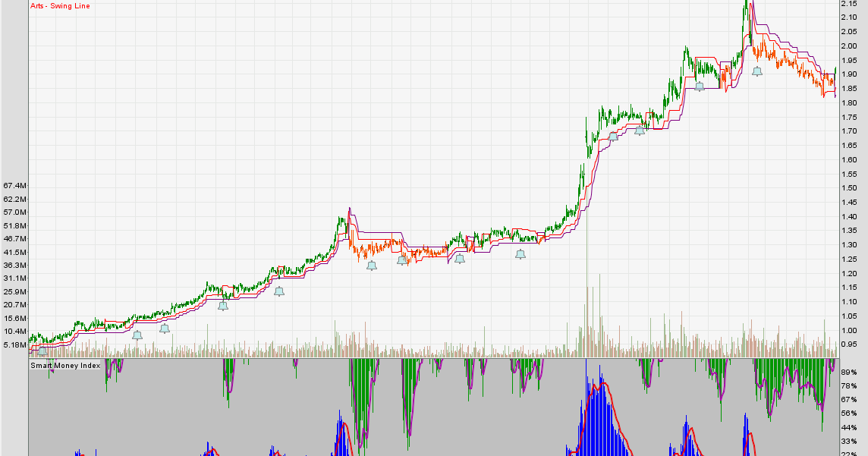Click the splitter between price and indicator panels

tap(417, 357)
